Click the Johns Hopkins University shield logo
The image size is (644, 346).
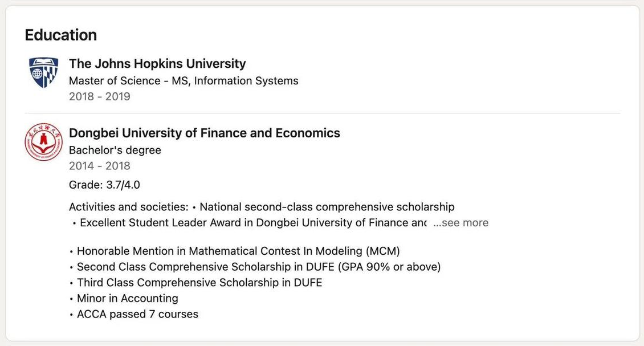(43, 72)
